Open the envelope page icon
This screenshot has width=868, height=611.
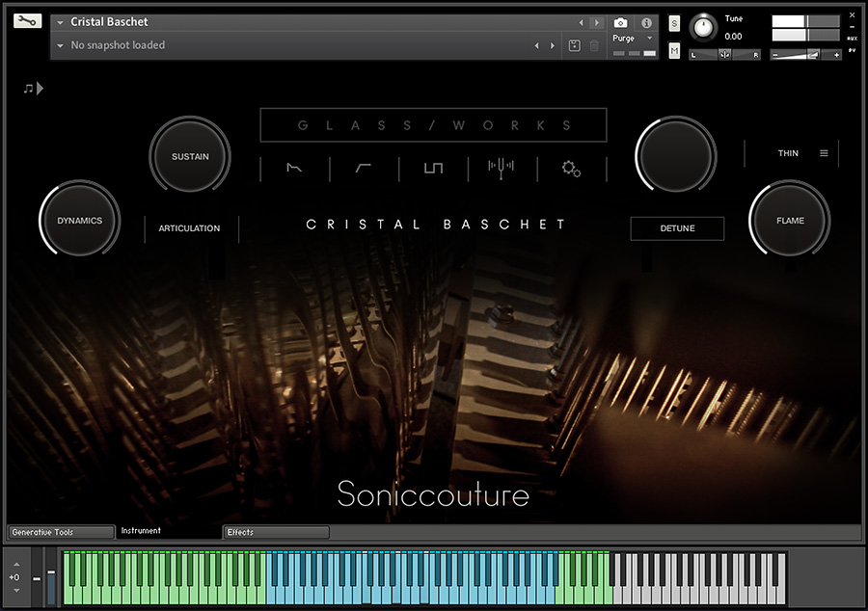pos(294,168)
